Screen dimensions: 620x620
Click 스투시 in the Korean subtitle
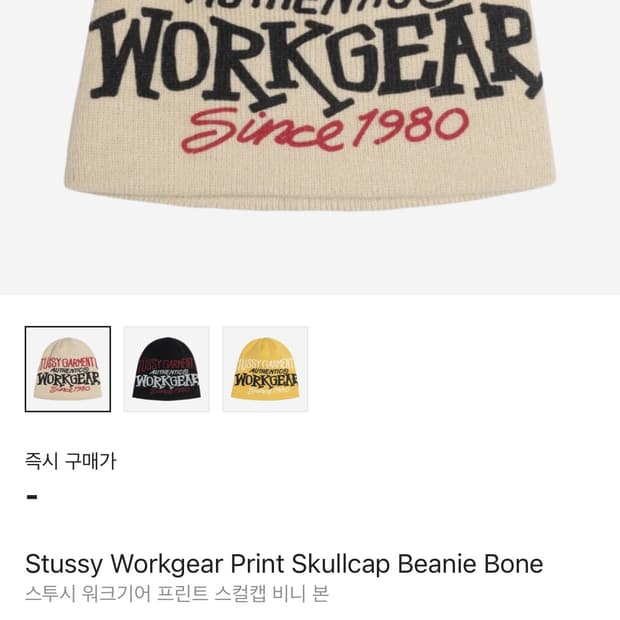50,594
